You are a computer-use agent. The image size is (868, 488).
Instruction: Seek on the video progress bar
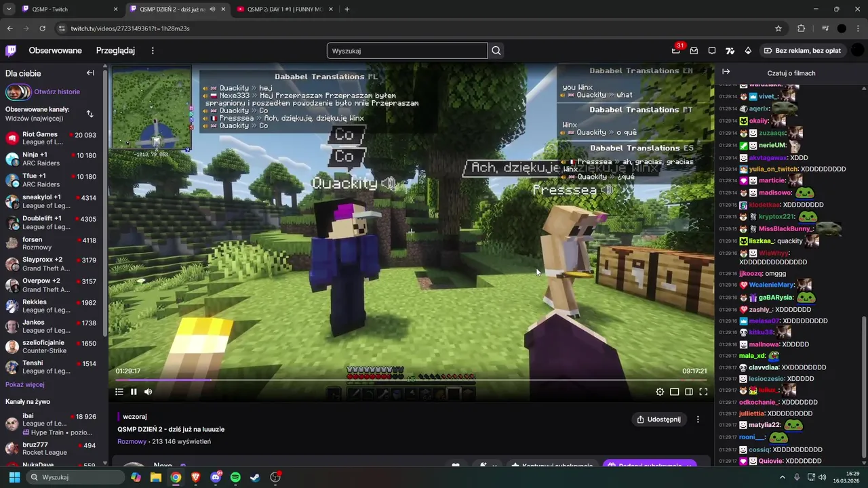click(x=411, y=380)
